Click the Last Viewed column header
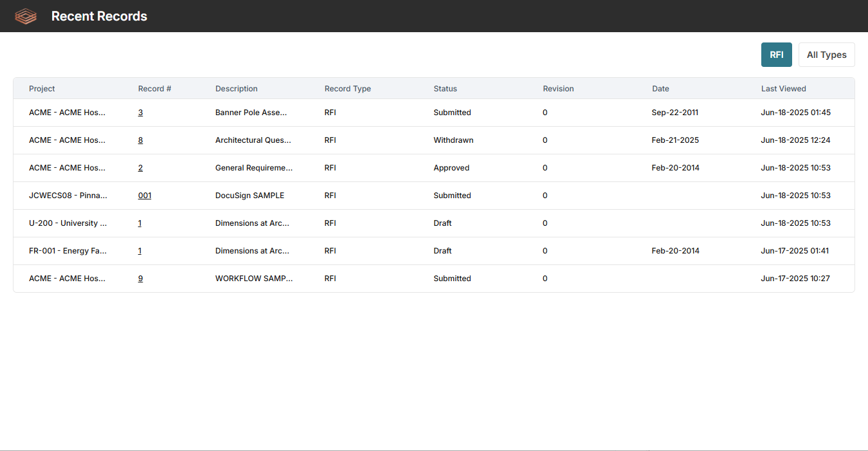 (x=783, y=89)
